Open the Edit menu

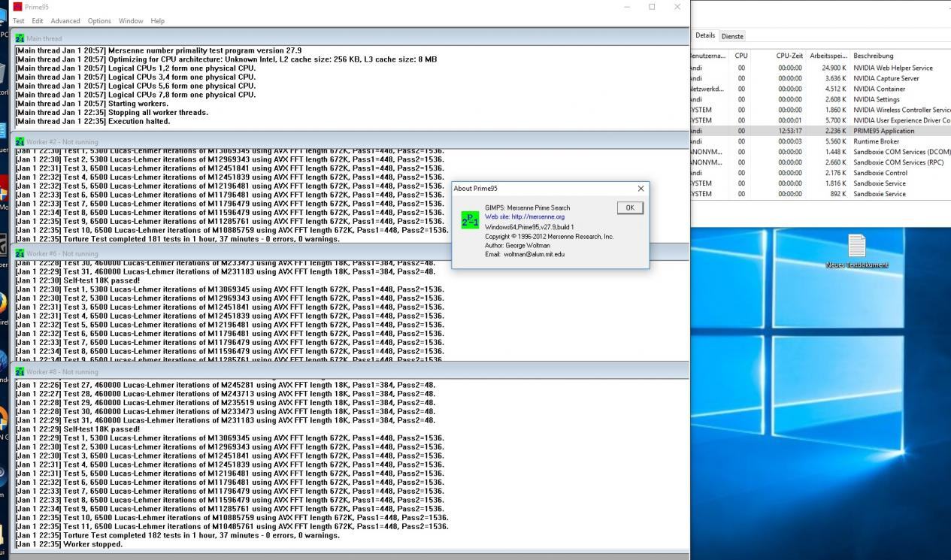tap(38, 21)
